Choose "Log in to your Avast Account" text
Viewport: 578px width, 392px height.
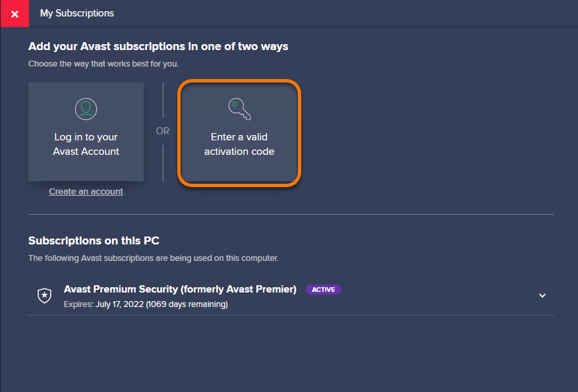[86, 144]
